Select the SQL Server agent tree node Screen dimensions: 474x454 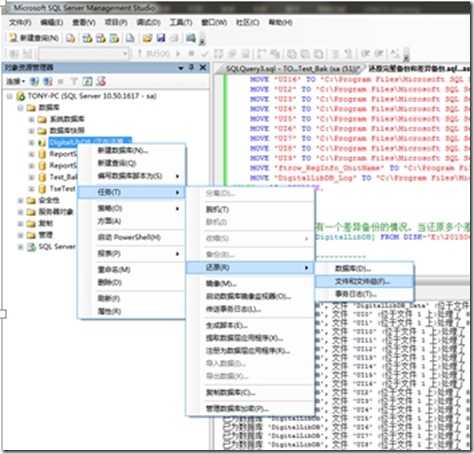(x=52, y=247)
